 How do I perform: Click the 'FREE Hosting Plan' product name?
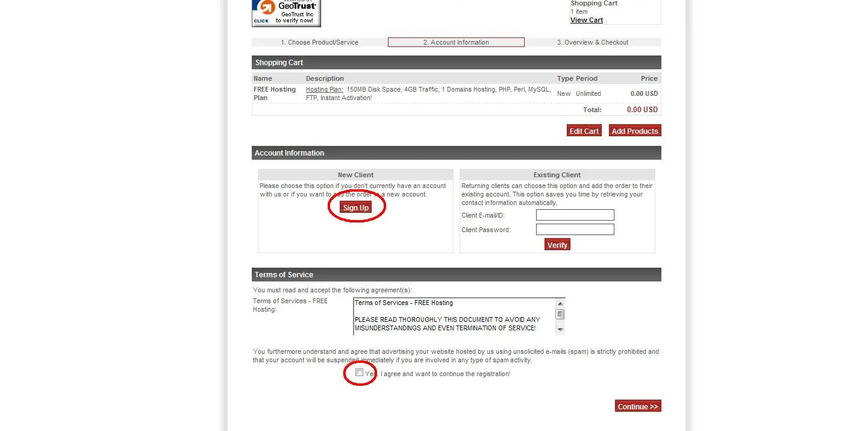coord(275,93)
